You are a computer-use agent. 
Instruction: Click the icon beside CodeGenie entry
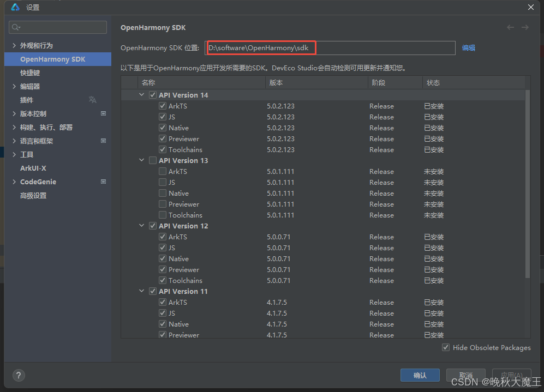(103, 182)
